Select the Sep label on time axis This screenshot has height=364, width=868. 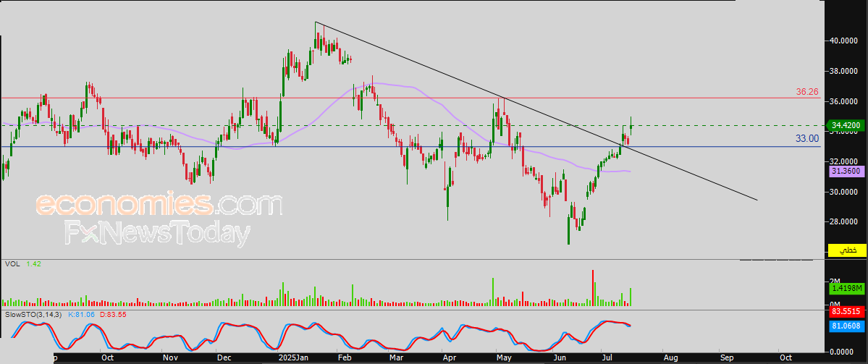coord(726,358)
